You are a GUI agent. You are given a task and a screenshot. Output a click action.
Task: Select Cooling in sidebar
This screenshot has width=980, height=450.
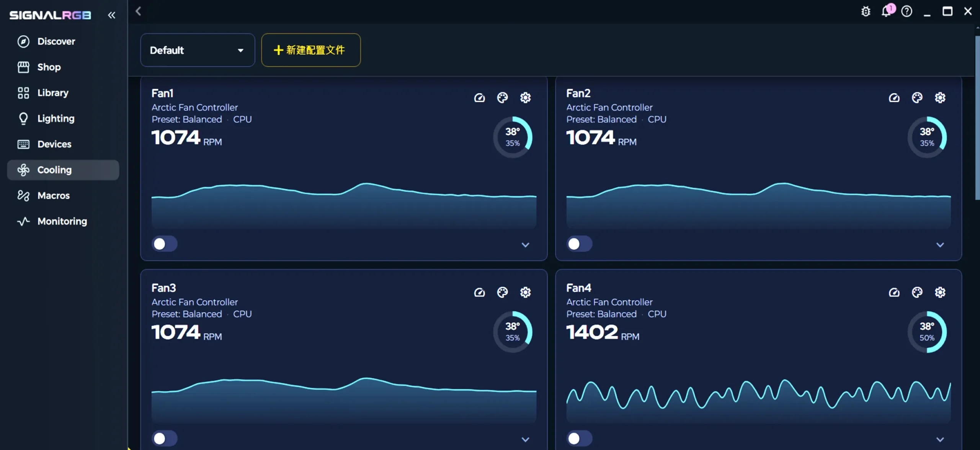(63, 170)
